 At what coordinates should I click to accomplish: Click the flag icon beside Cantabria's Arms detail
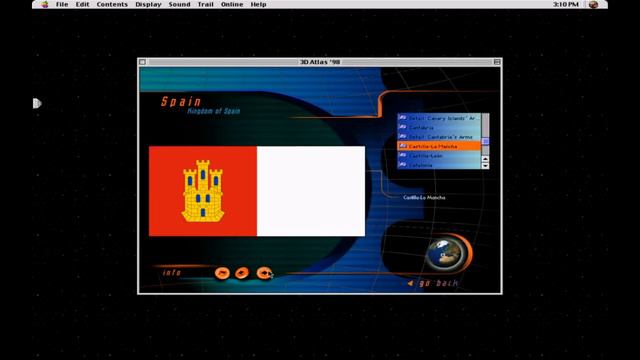pyautogui.click(x=402, y=137)
